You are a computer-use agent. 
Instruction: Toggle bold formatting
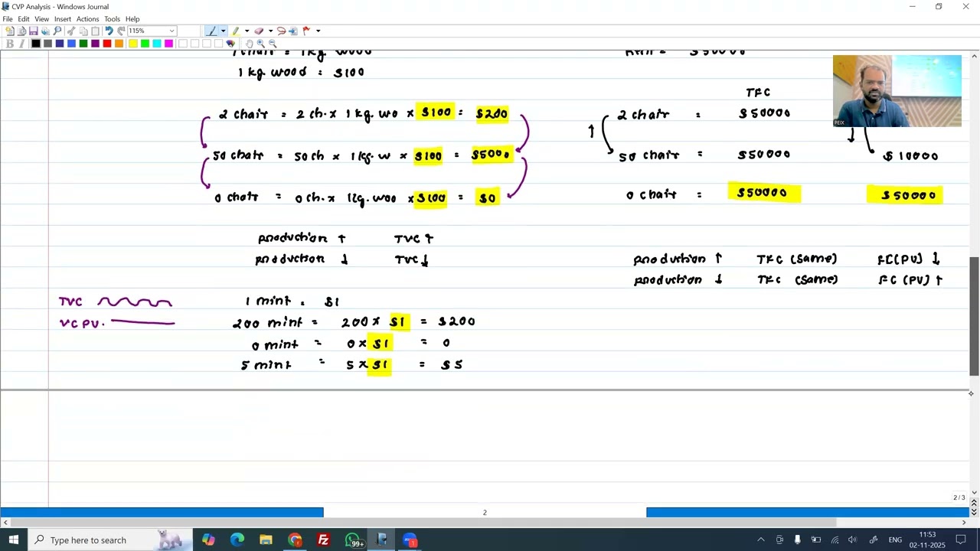9,44
